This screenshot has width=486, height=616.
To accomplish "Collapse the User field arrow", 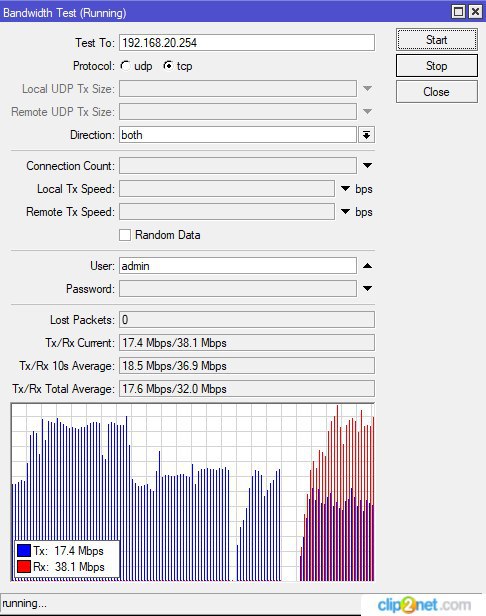I will pyautogui.click(x=367, y=266).
